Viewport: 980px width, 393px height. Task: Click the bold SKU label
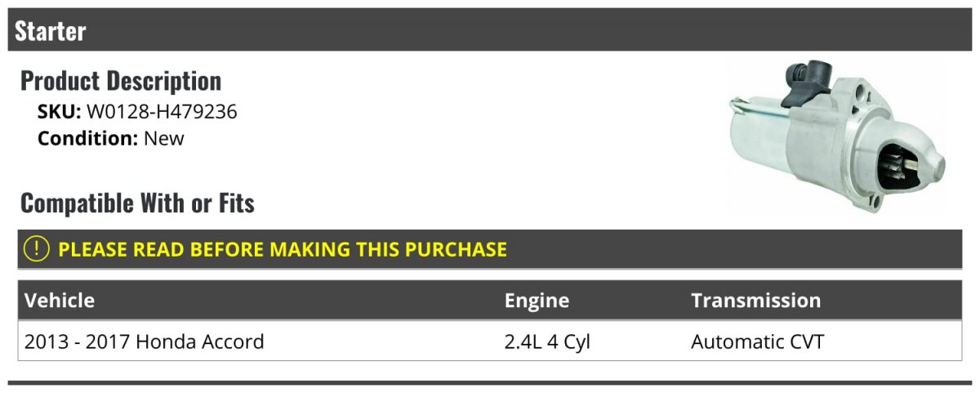tap(59, 112)
